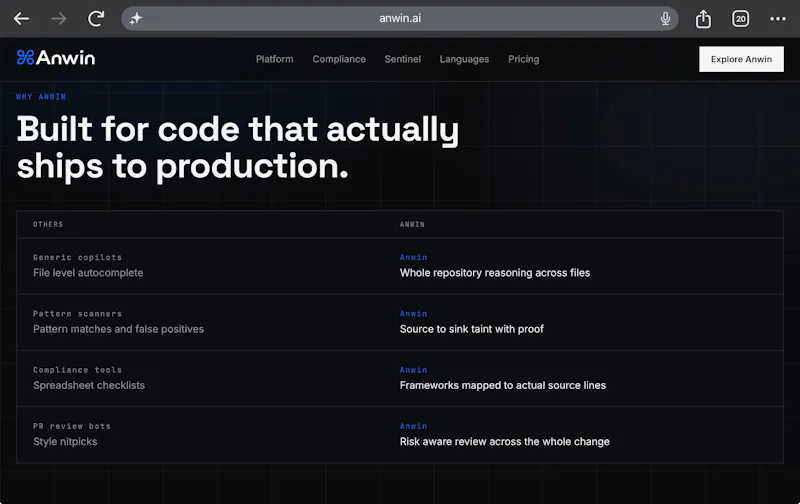Click the Anwin label above Frameworks mapped
This screenshot has width=800, height=504.
click(x=413, y=369)
